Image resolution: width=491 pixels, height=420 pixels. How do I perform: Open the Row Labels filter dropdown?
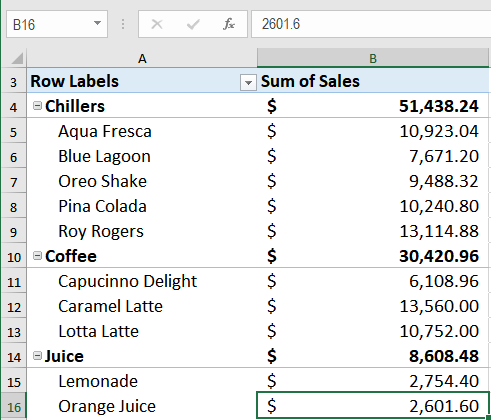(248, 82)
